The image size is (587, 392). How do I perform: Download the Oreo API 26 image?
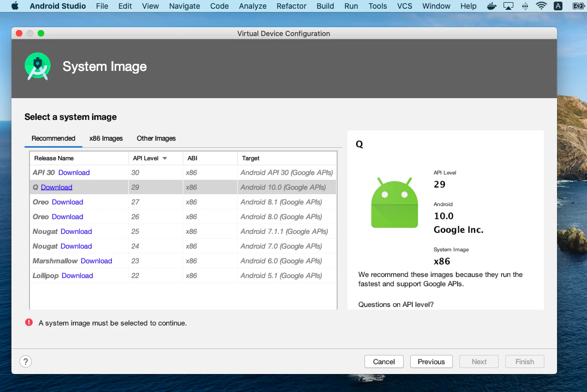pos(68,216)
